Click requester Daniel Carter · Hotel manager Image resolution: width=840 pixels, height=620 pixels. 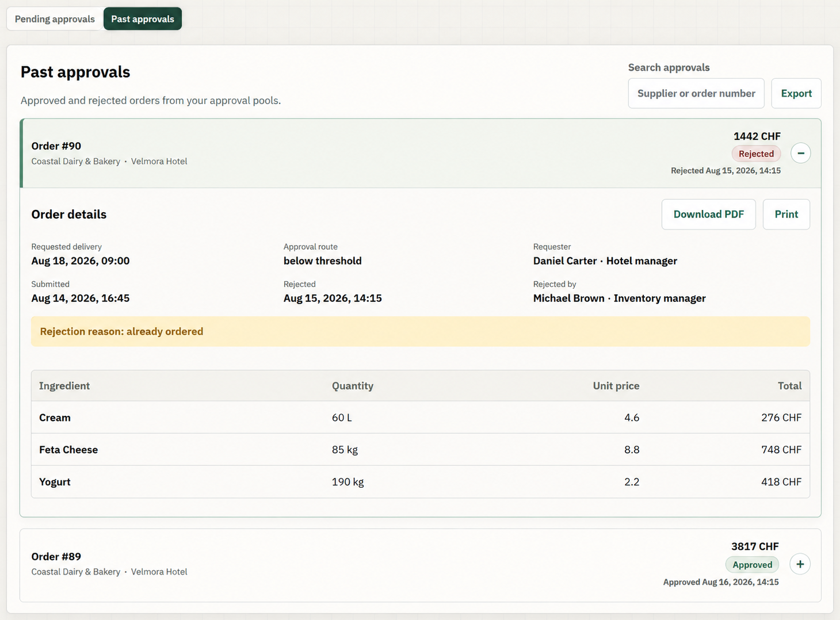[x=605, y=261]
